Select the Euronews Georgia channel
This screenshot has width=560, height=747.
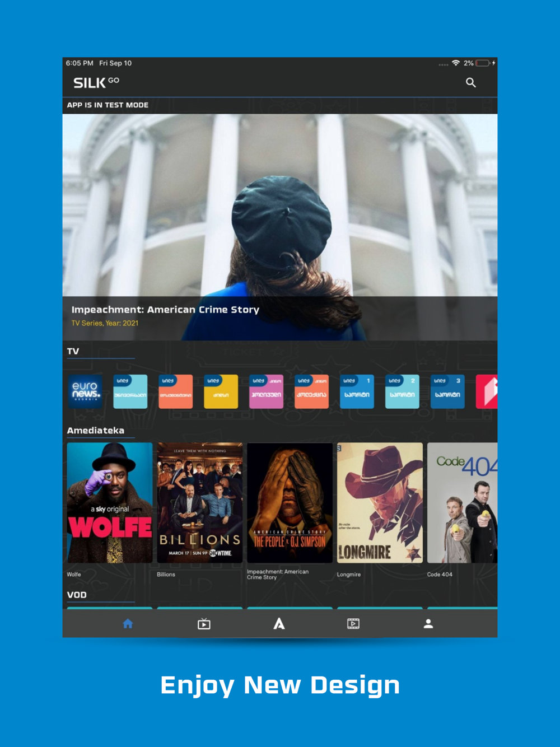point(85,391)
